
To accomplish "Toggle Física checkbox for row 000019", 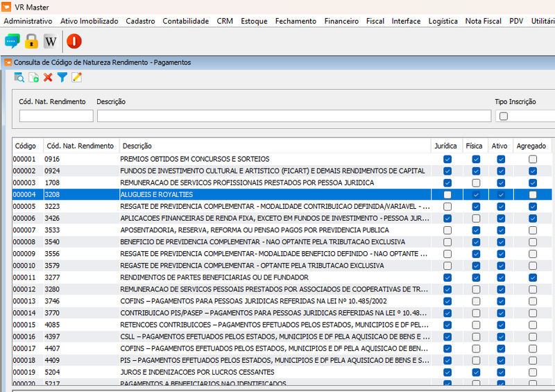I will tap(476, 372).
